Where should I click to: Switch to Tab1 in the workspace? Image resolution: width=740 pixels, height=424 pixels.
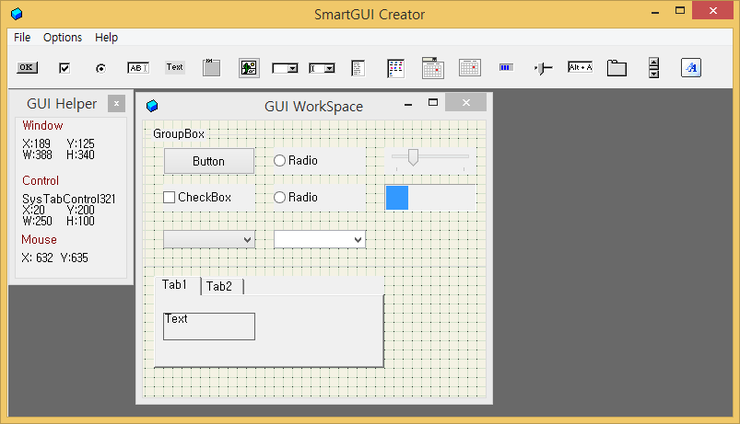177,285
